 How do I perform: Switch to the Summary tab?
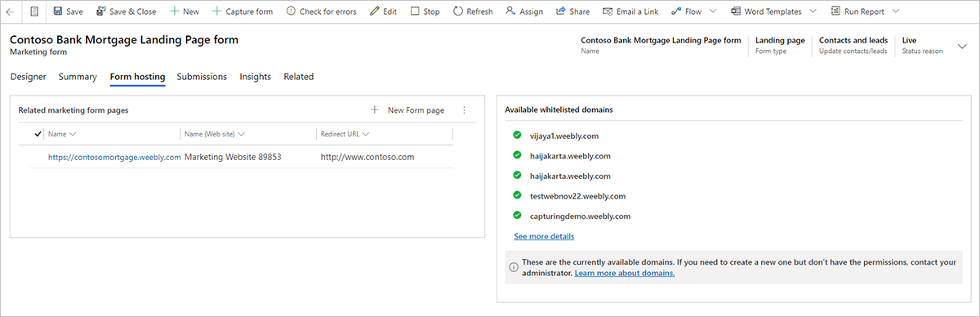(x=78, y=77)
